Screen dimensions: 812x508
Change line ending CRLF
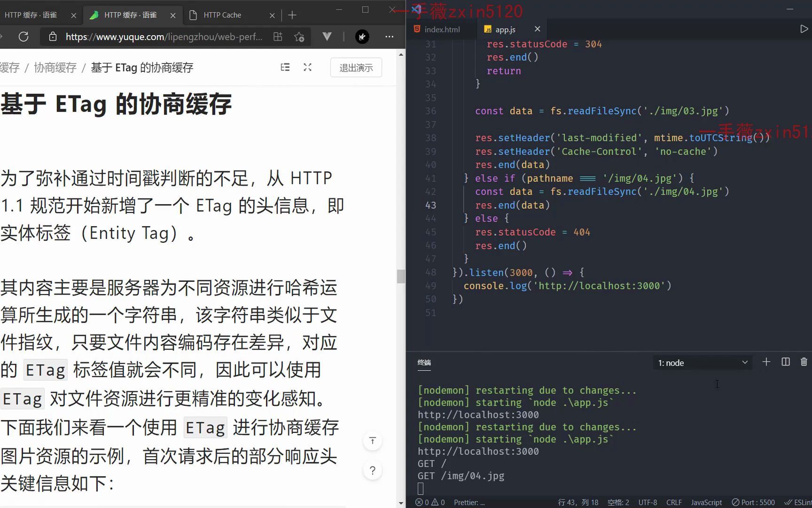(674, 502)
